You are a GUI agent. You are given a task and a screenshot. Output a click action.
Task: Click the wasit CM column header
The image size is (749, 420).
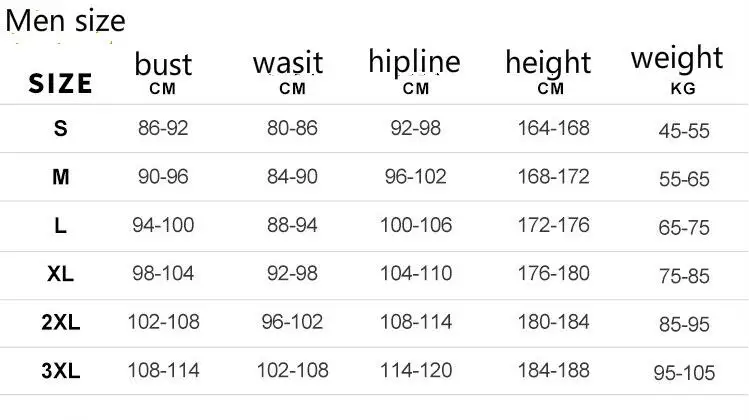click(x=288, y=73)
